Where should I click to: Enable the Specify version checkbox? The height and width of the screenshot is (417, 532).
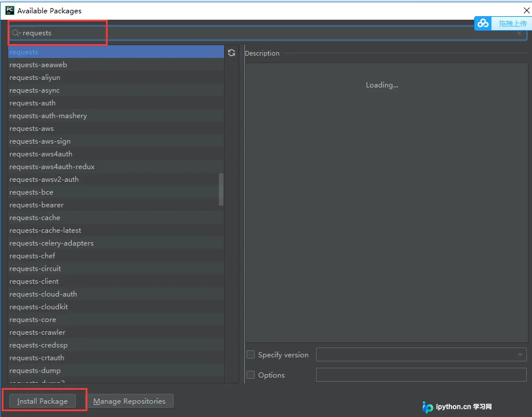[x=251, y=354]
